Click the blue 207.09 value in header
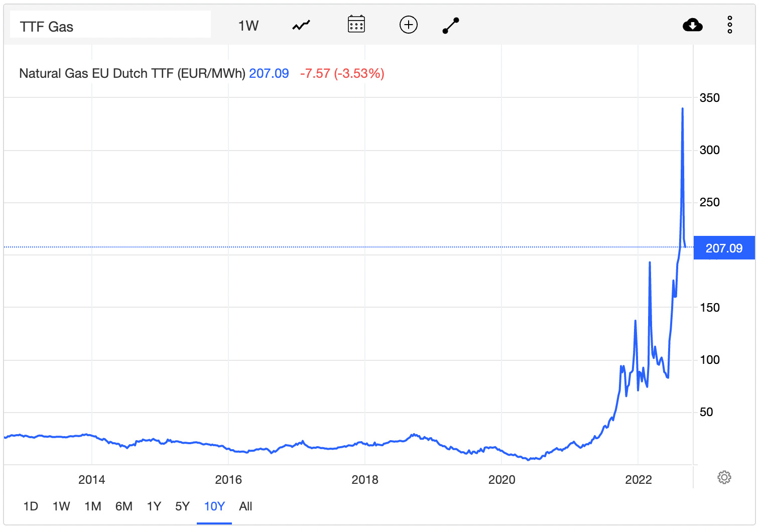 click(269, 73)
